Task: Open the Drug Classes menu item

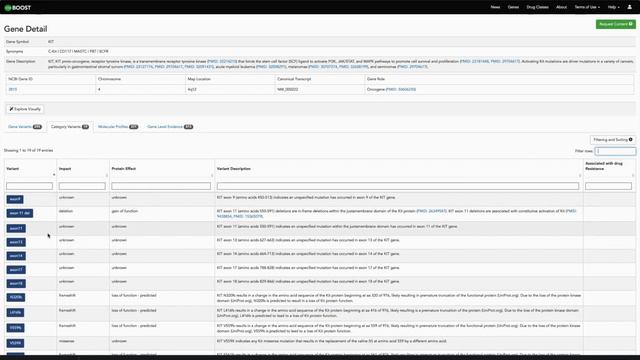Action: point(537,7)
